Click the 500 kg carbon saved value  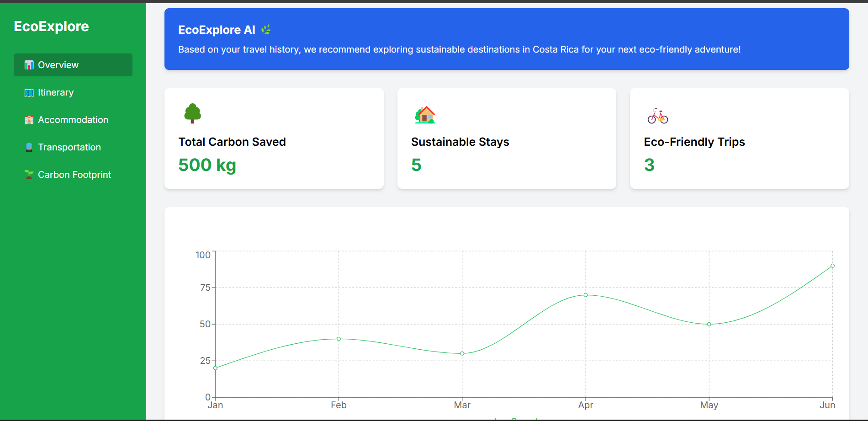click(x=207, y=165)
